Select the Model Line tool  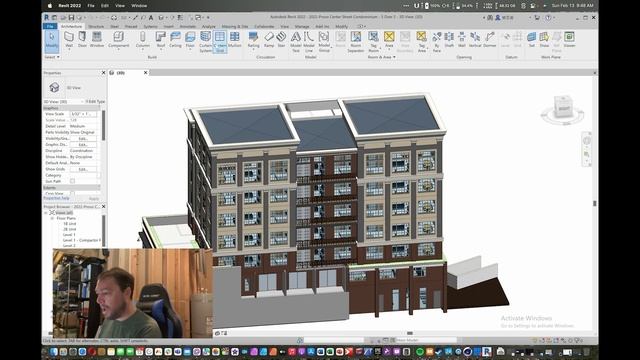pos(309,42)
